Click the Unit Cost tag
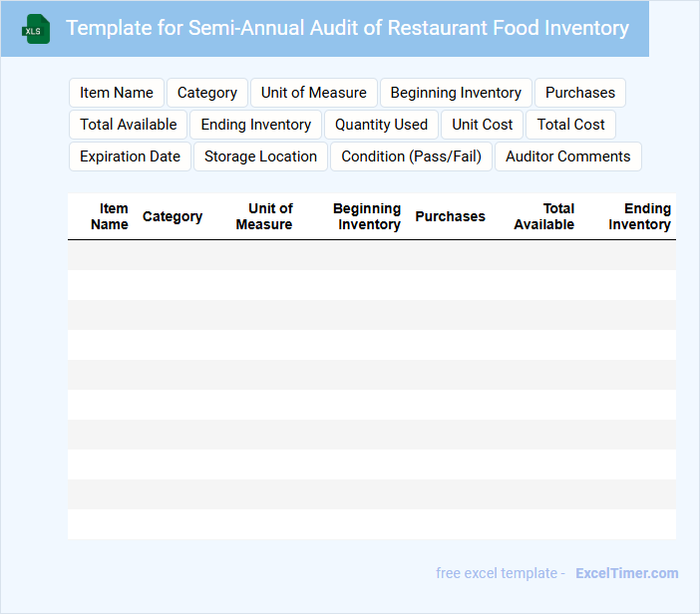The width and height of the screenshot is (700, 614). [483, 125]
